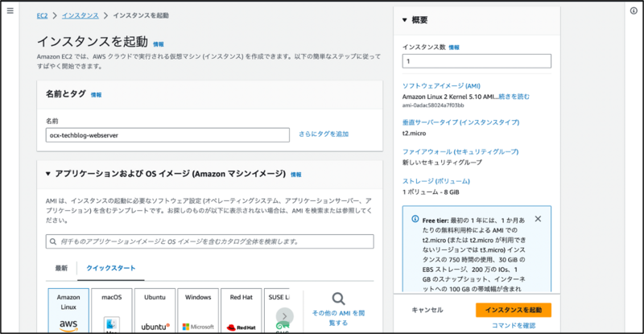Select the Ubuntu AMI tile
The image size is (644, 334).
click(155, 311)
